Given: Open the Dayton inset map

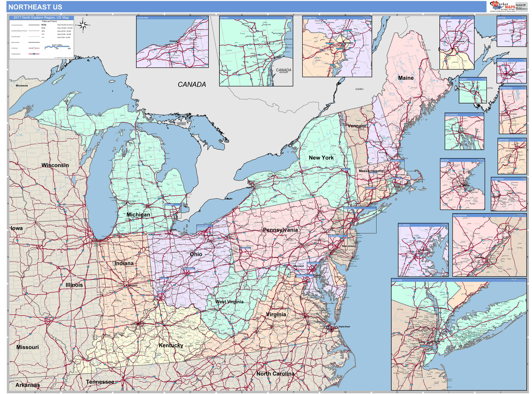Looking at the screenshot, I should coord(512,31).
